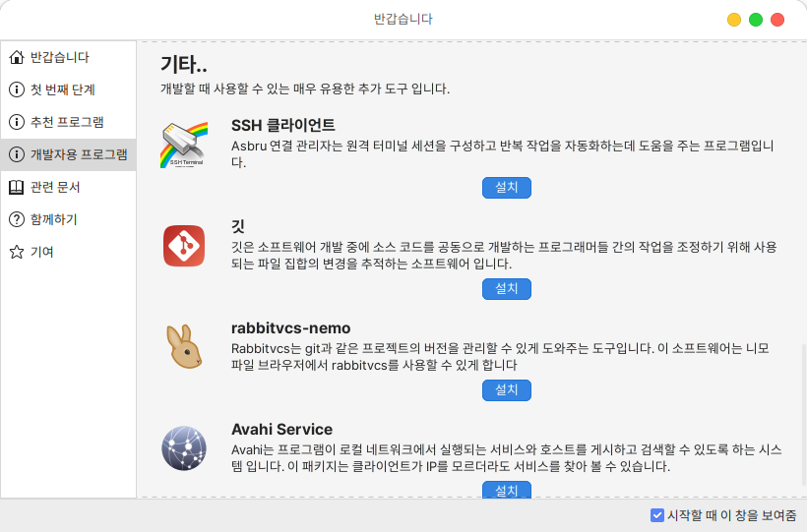Click the star icon beside 기여
This screenshot has height=532, width=807.
(x=16, y=252)
